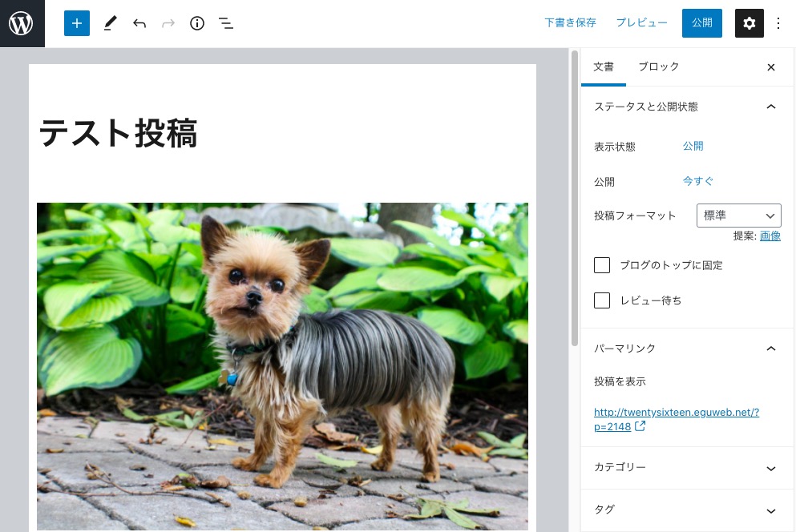Select the edit (pencil) tool
The image size is (796, 532).
coord(110,23)
